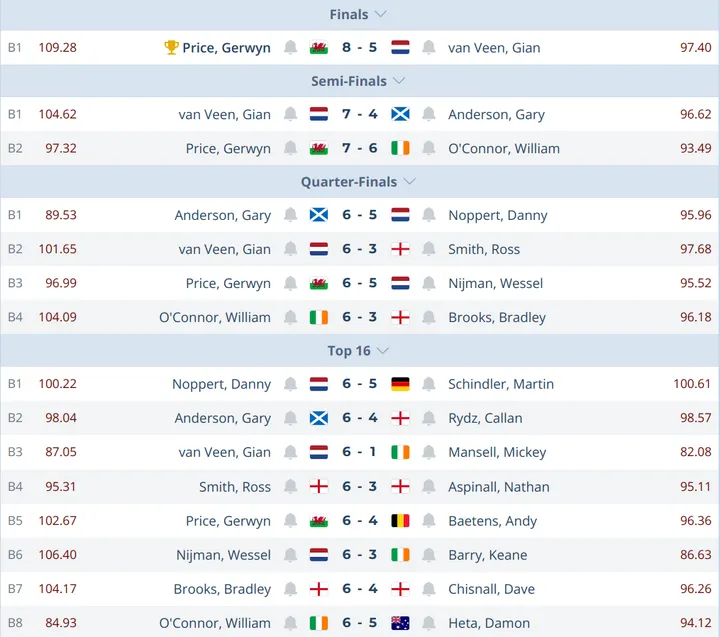
Task: Click the German flag next to Schindler, Martin
Action: (401, 385)
